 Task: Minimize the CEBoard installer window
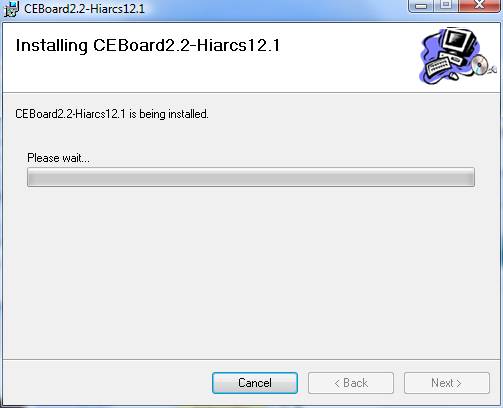click(x=421, y=6)
